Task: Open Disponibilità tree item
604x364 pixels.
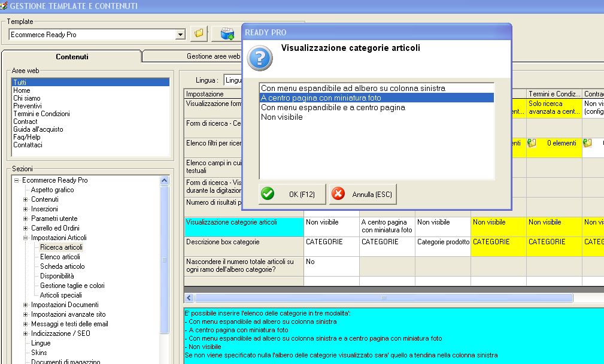Action: (57, 276)
